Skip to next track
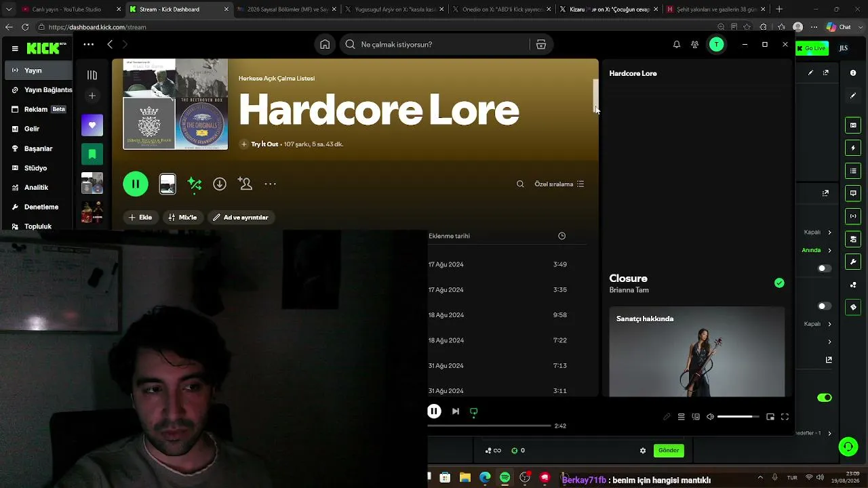868x488 pixels. 456,411
